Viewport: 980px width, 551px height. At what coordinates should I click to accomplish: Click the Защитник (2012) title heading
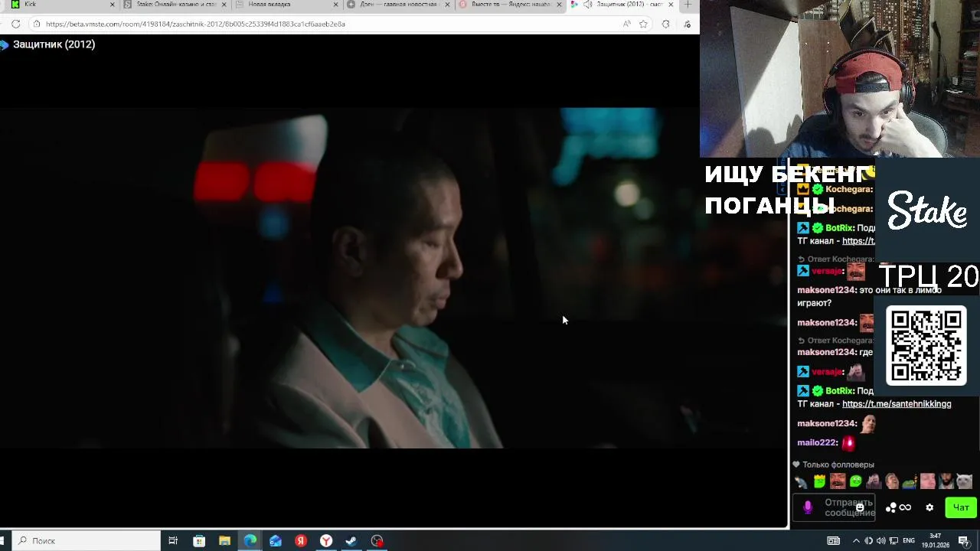tap(54, 44)
